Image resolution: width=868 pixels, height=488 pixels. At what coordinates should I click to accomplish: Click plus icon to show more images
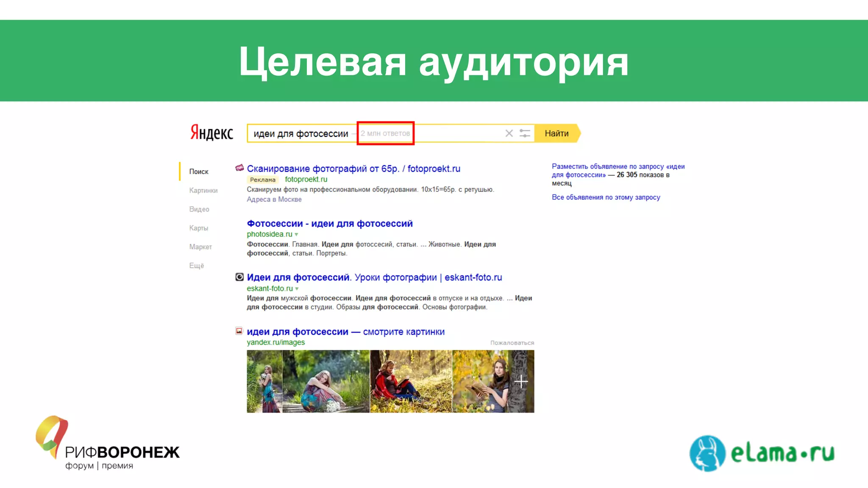point(521,382)
